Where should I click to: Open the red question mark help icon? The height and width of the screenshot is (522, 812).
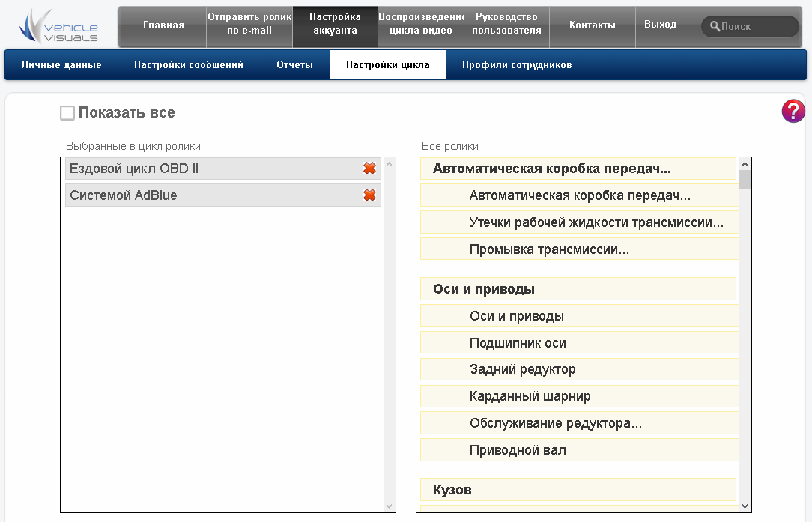click(x=793, y=111)
